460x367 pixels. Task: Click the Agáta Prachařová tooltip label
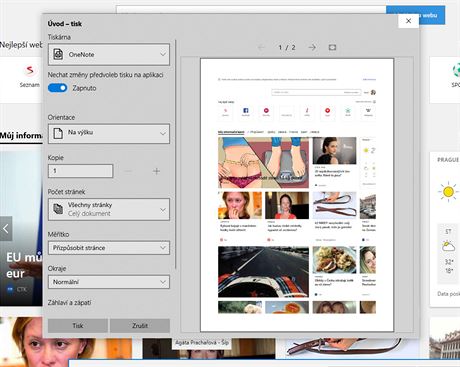click(x=202, y=343)
